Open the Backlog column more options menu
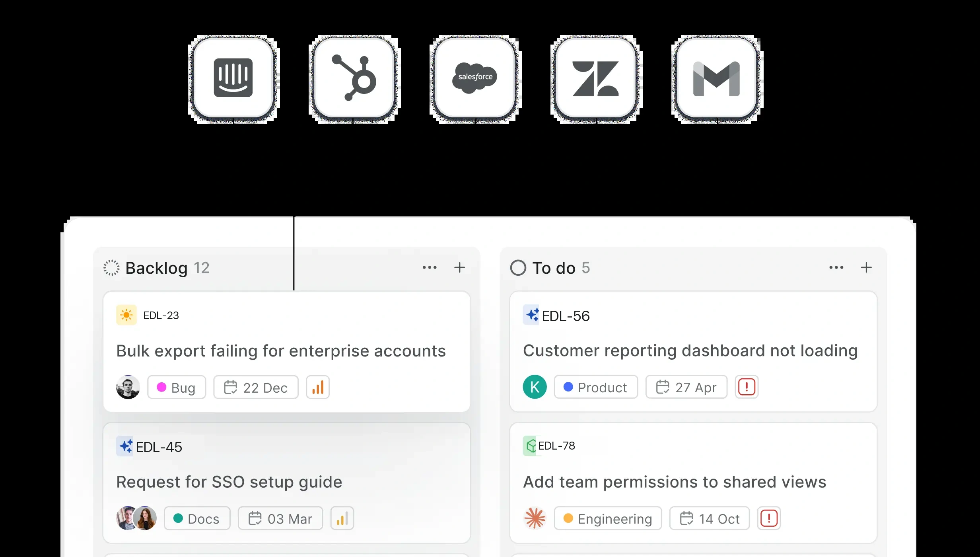Screen dimensions: 980x557 (x=430, y=268)
